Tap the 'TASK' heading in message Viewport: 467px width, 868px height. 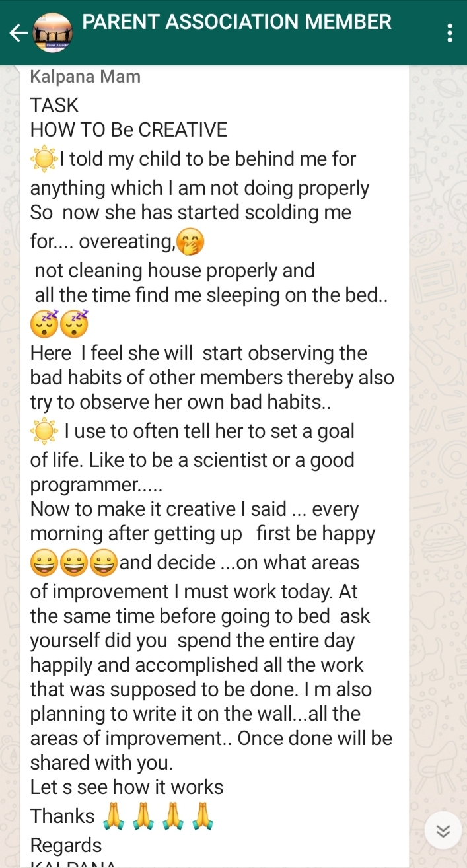(x=54, y=105)
